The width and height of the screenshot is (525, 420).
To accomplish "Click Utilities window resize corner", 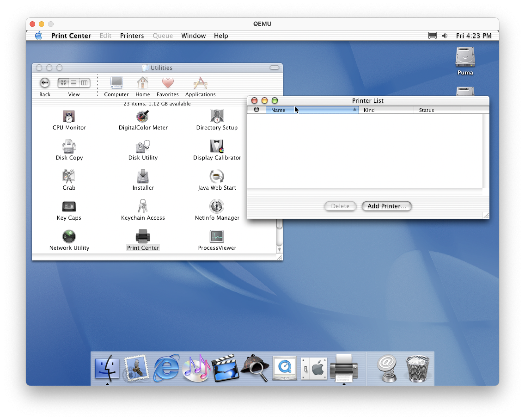I will [x=280, y=257].
